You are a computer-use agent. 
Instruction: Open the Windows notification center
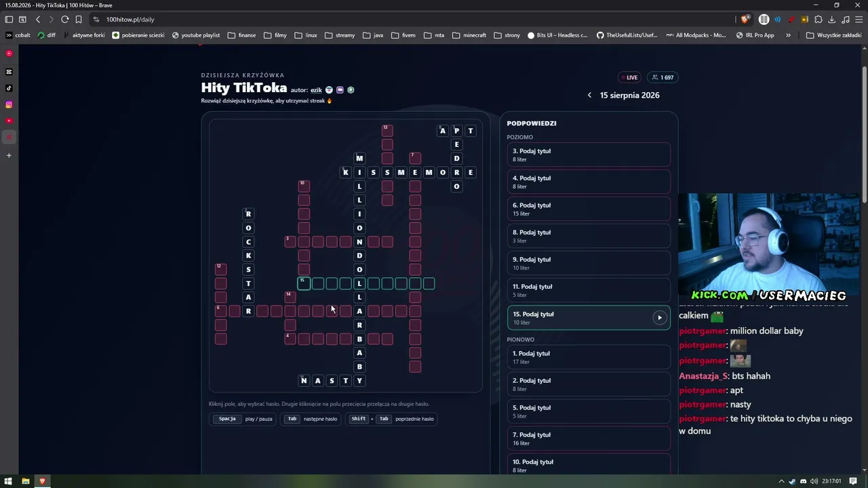coord(854,481)
